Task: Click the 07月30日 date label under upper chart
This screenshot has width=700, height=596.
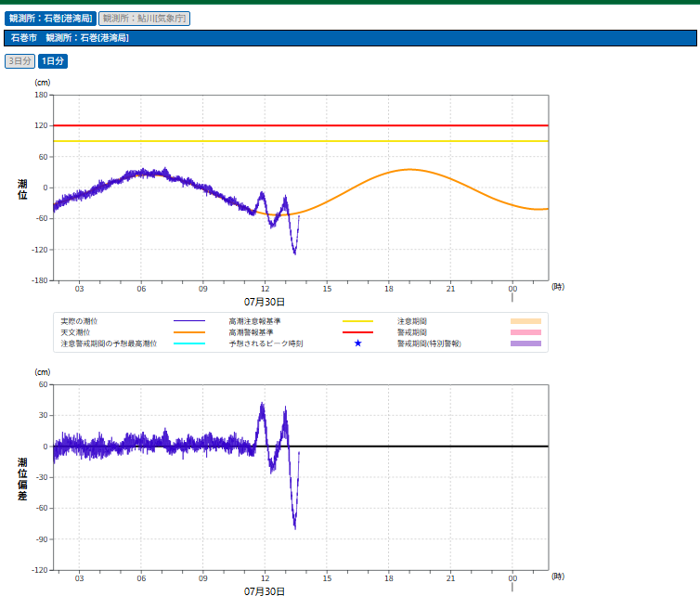Action: point(265,302)
